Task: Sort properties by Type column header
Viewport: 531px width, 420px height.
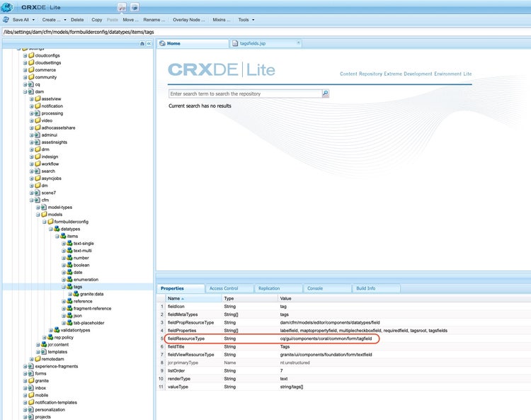Action: (x=250, y=298)
